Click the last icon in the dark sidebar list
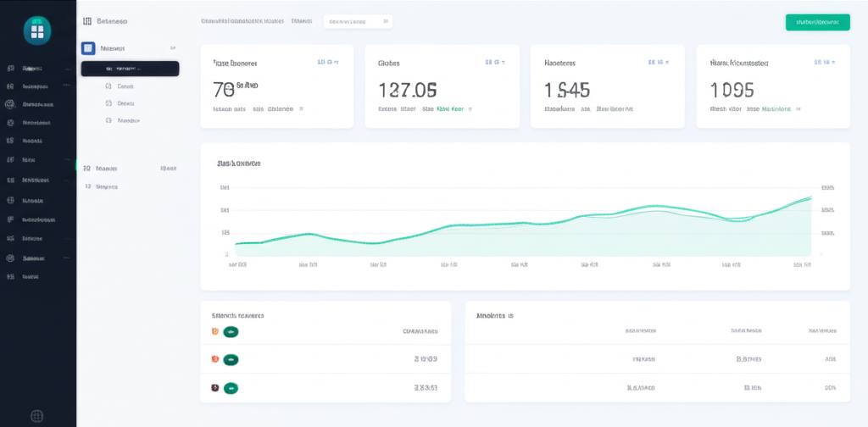 pyautogui.click(x=10, y=276)
